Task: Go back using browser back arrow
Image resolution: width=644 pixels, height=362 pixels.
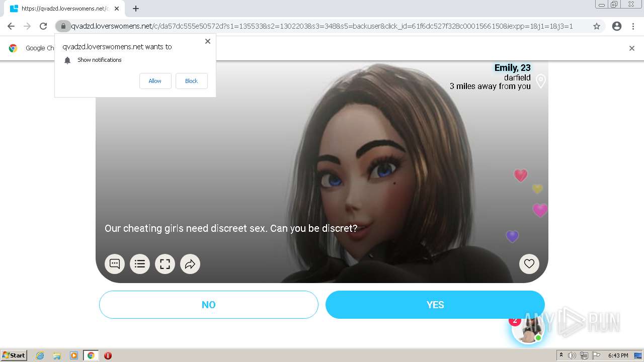Action: pyautogui.click(x=11, y=26)
